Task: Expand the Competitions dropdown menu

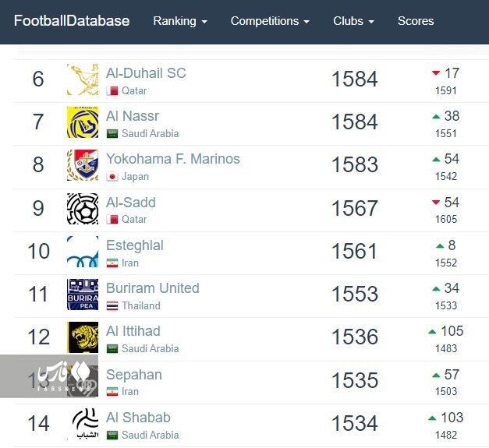Action: [270, 21]
